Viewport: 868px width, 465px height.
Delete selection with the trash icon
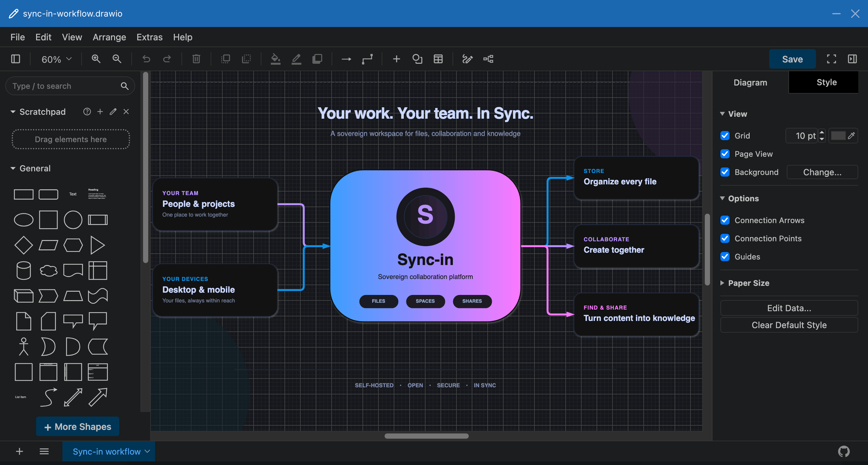(x=196, y=59)
